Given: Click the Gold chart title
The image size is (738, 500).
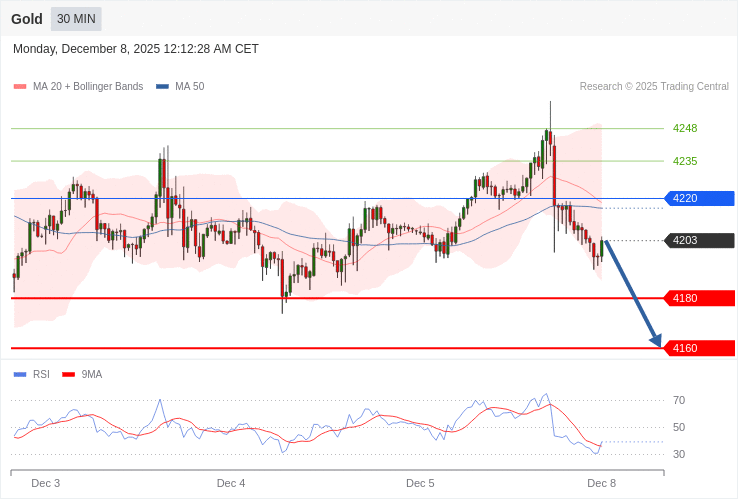Looking at the screenshot, I should 27,19.
